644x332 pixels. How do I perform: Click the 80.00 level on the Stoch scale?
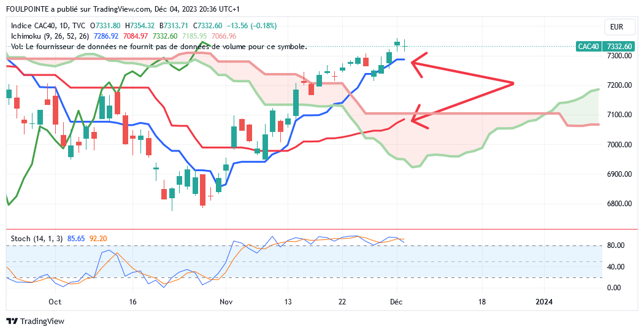pos(615,245)
